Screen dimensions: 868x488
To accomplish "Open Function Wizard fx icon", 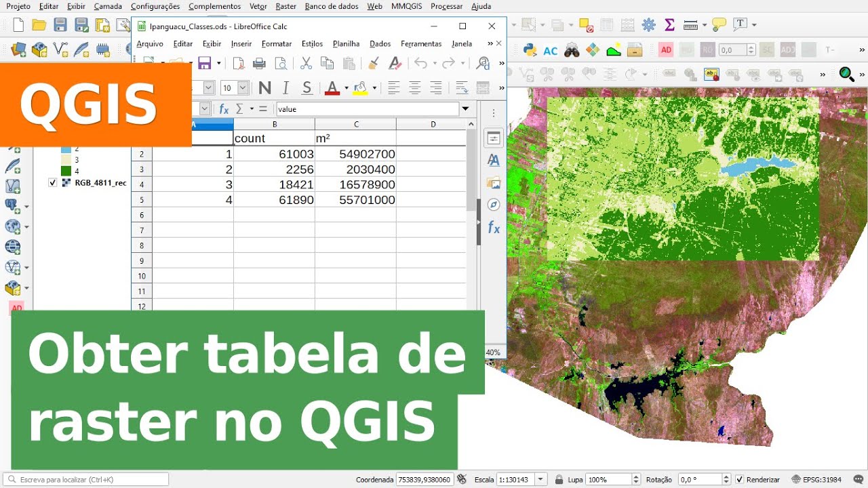I will 224,108.
